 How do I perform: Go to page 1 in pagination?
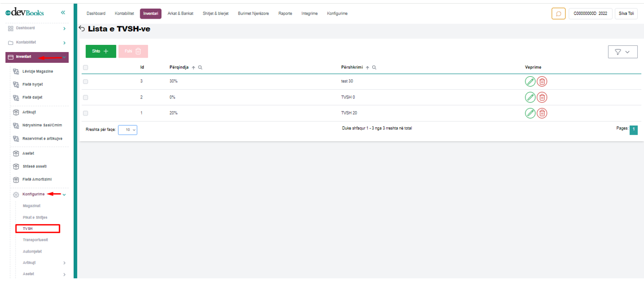coord(633,130)
